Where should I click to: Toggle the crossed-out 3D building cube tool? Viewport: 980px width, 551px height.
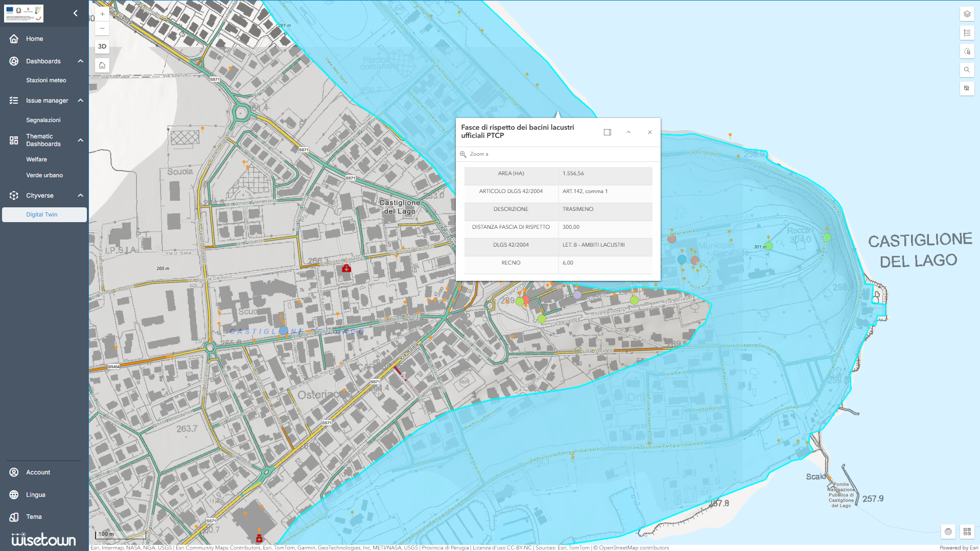tap(967, 88)
